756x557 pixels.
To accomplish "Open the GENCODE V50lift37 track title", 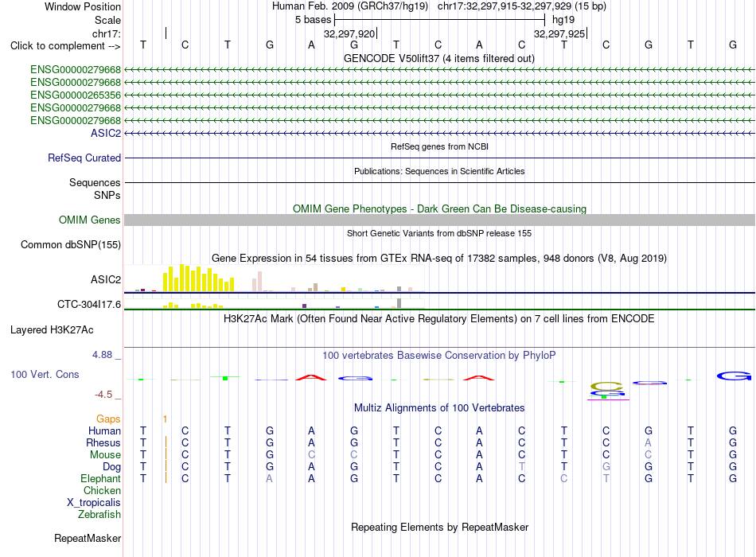I will [439, 58].
